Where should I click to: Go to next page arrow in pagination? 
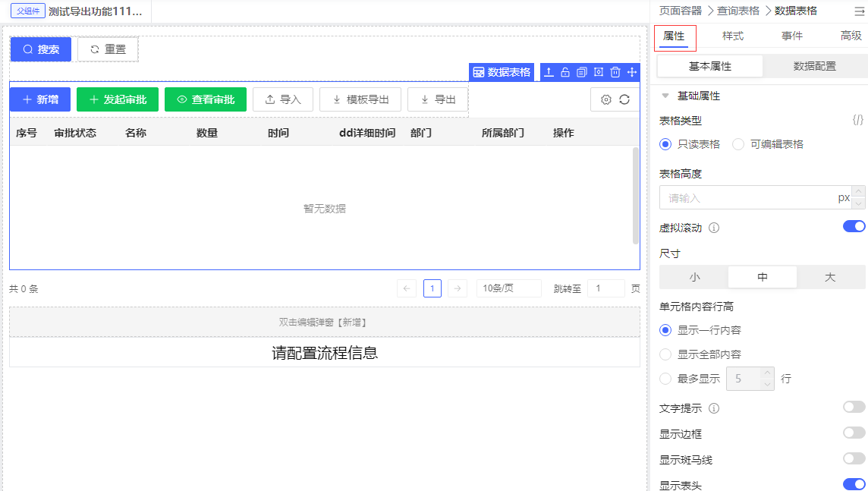tap(458, 288)
